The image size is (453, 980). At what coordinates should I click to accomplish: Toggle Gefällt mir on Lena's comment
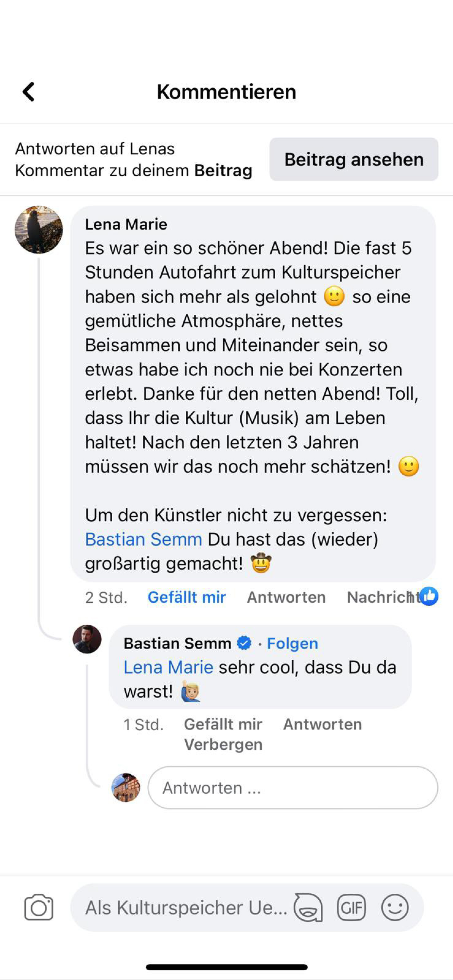[x=187, y=597]
